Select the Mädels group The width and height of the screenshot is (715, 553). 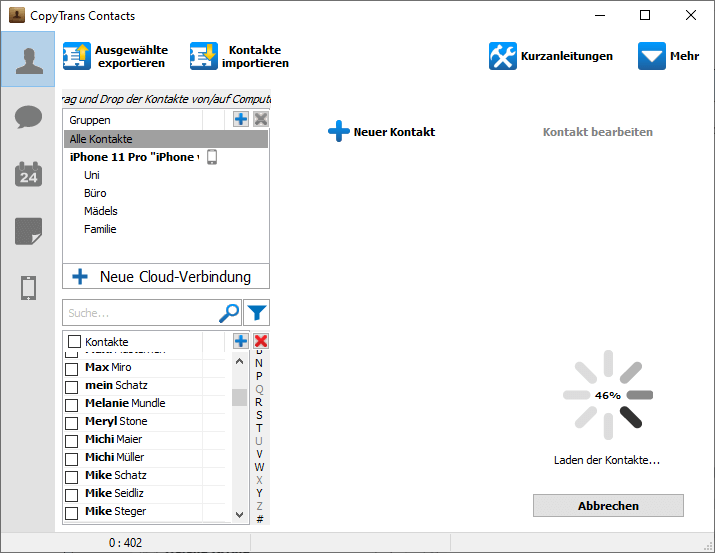[x=101, y=211]
